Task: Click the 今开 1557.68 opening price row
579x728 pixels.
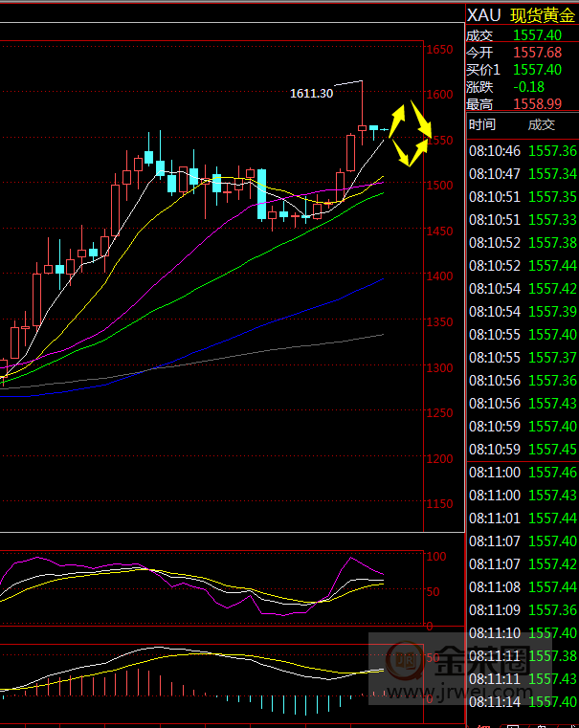Action: [523, 53]
